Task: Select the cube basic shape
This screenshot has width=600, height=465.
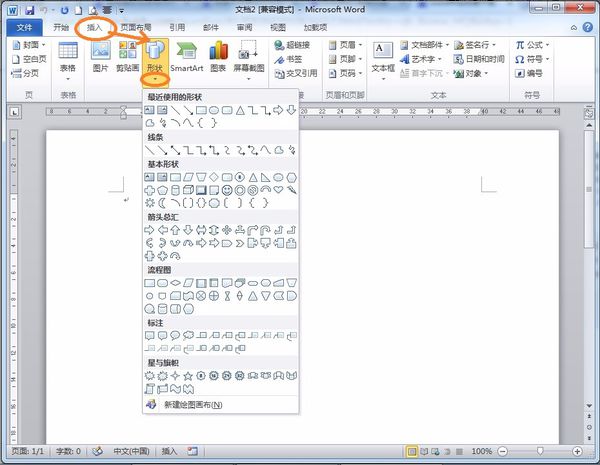Action: click(188, 190)
